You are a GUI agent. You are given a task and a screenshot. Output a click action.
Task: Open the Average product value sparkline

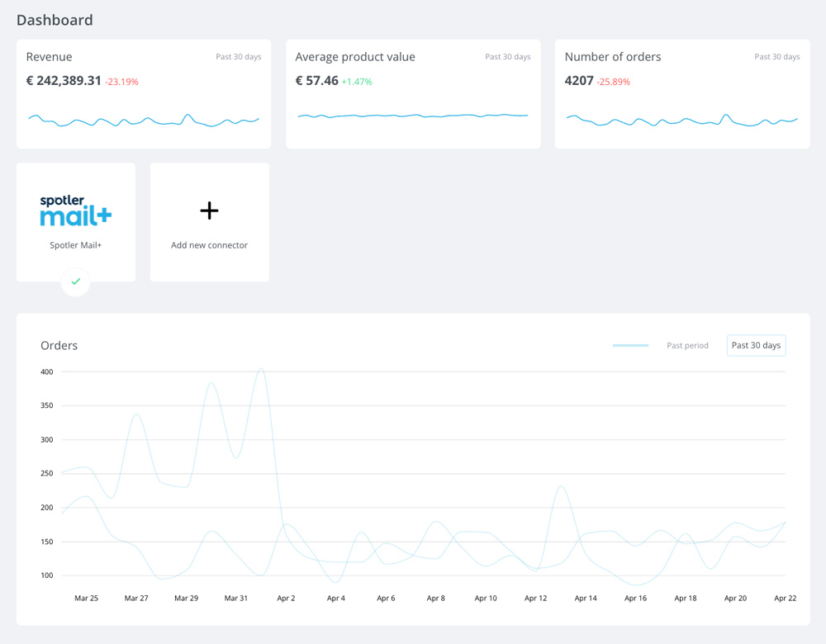(413, 116)
